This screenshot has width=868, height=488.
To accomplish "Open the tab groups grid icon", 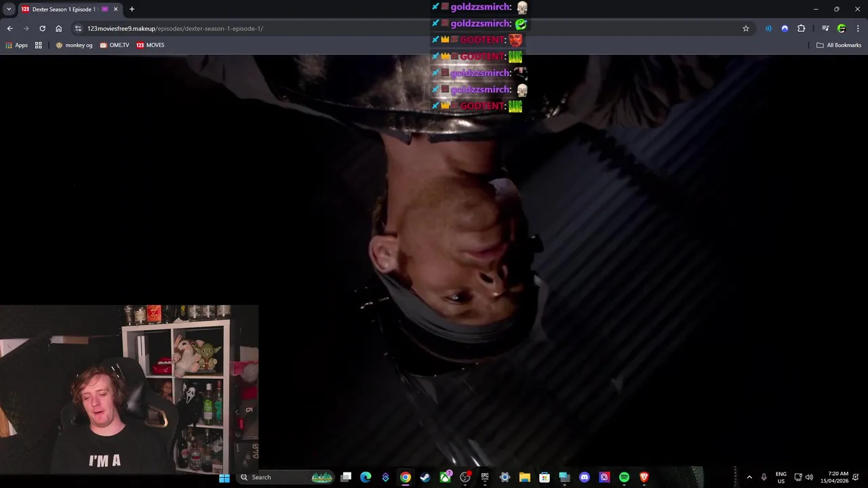I will (39, 45).
